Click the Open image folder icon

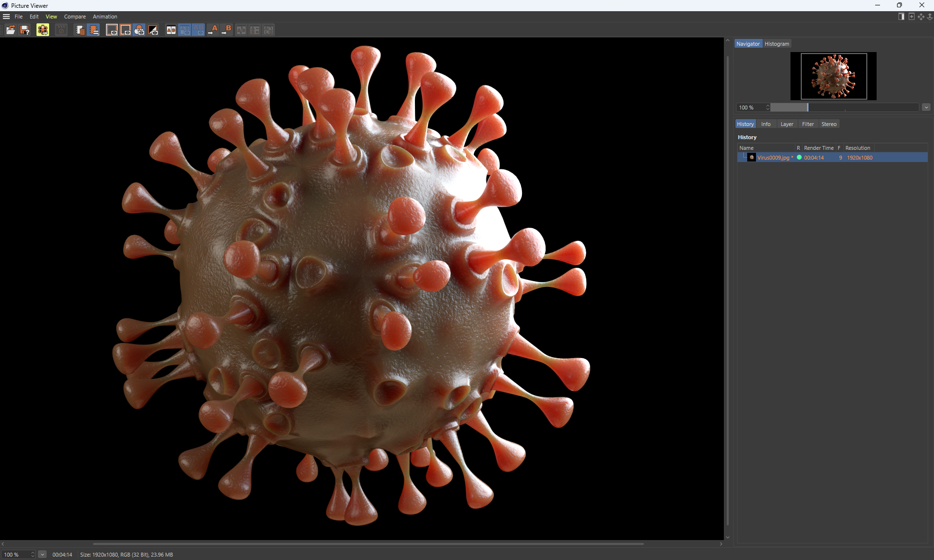coord(10,30)
